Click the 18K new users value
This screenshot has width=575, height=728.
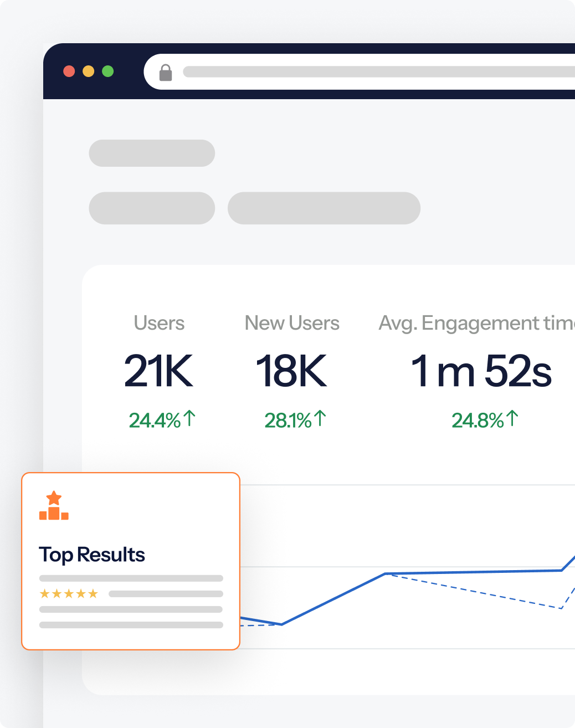(291, 371)
